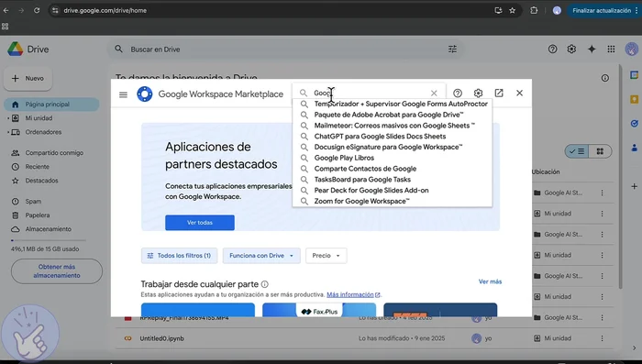This screenshot has height=364, width=642.
Task: Click the Marketplace search field
Action: 370,93
